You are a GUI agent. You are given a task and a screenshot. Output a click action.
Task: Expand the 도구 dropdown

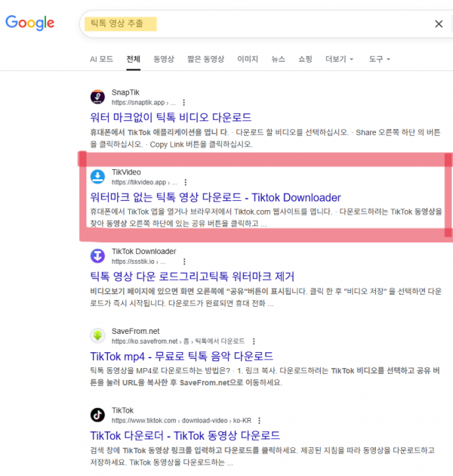(379, 59)
